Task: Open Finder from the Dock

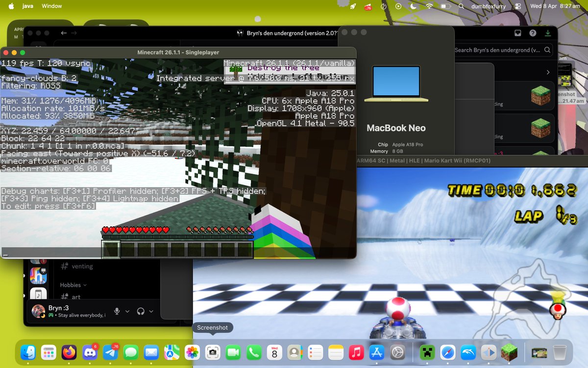Action: [x=28, y=352]
